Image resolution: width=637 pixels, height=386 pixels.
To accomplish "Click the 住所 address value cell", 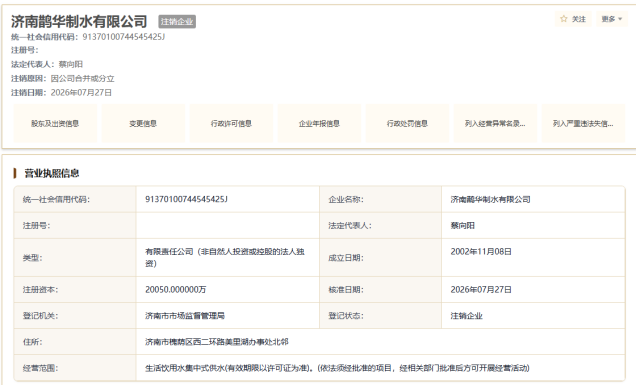I will [x=381, y=342].
